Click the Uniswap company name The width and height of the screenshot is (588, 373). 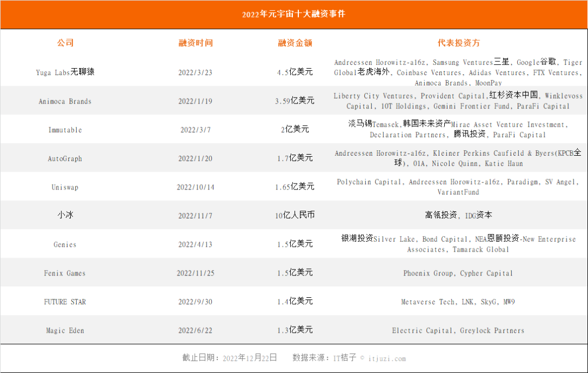65,187
